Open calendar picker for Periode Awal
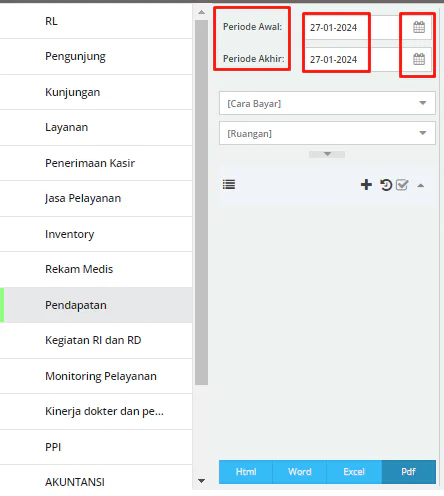The width and height of the screenshot is (444, 496). tap(419, 27)
